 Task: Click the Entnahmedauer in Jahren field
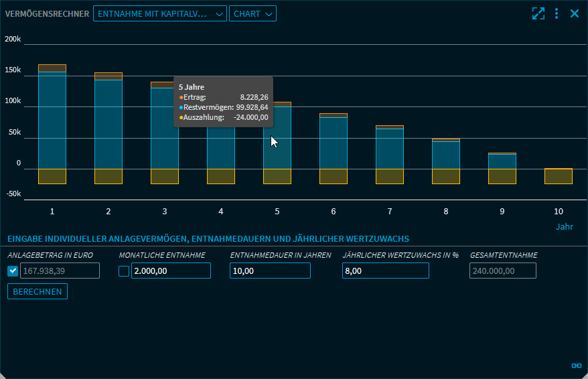coord(270,271)
